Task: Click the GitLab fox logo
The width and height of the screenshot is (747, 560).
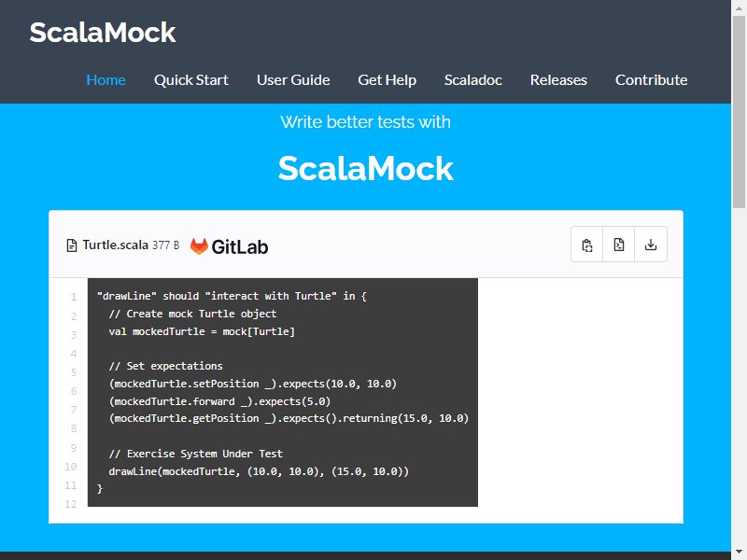Action: click(x=199, y=246)
